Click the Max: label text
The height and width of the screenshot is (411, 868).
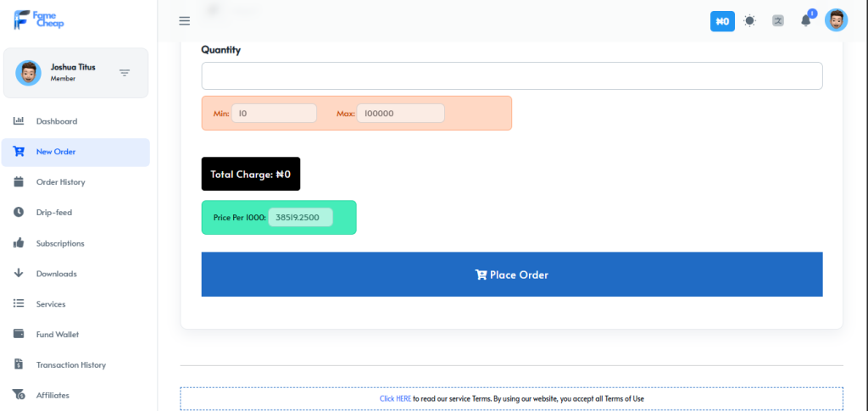tap(346, 114)
